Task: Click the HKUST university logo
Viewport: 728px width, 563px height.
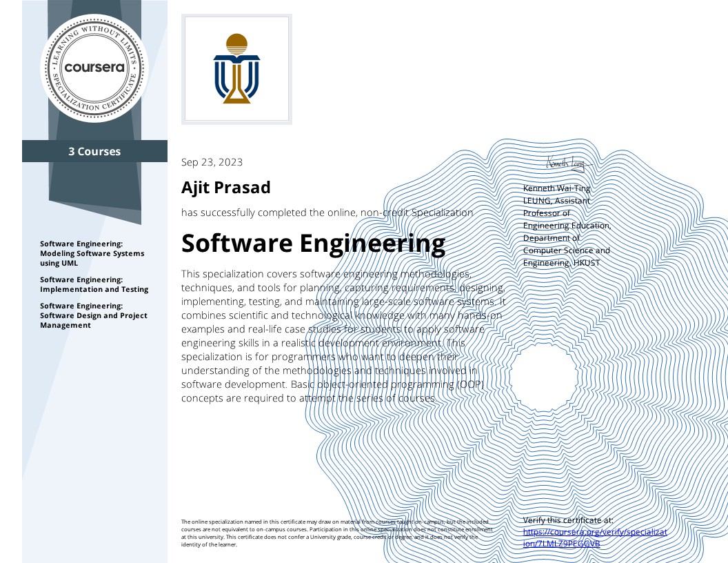Action: point(236,69)
